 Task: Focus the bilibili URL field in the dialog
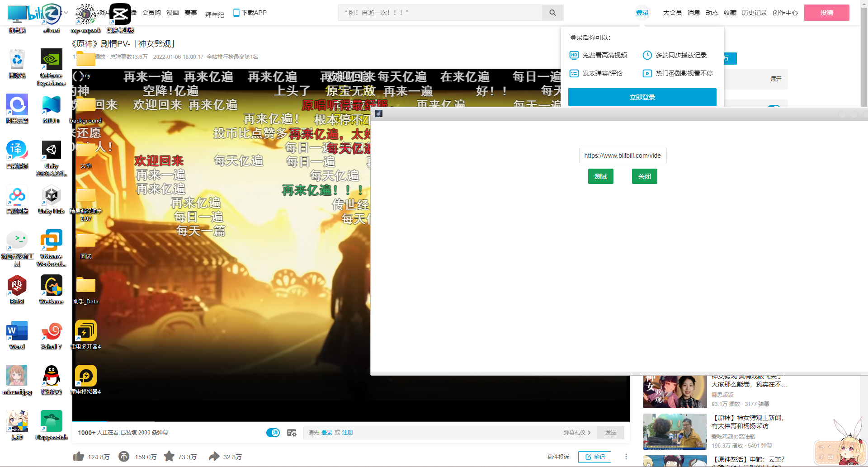tap(623, 156)
